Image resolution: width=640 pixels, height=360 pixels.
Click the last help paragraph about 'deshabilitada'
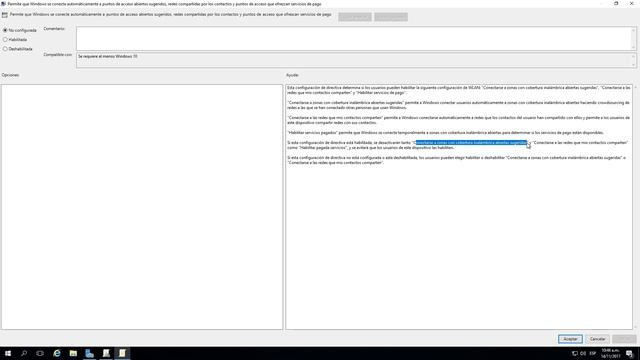point(456,160)
